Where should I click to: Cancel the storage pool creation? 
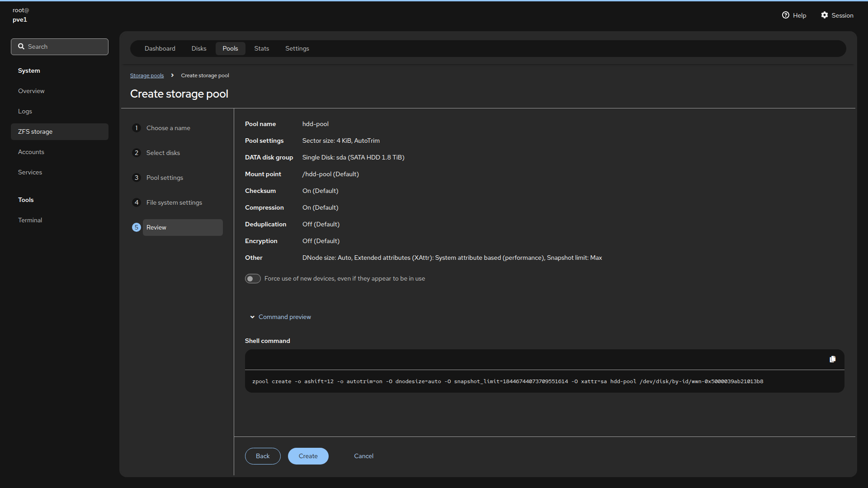(363, 456)
